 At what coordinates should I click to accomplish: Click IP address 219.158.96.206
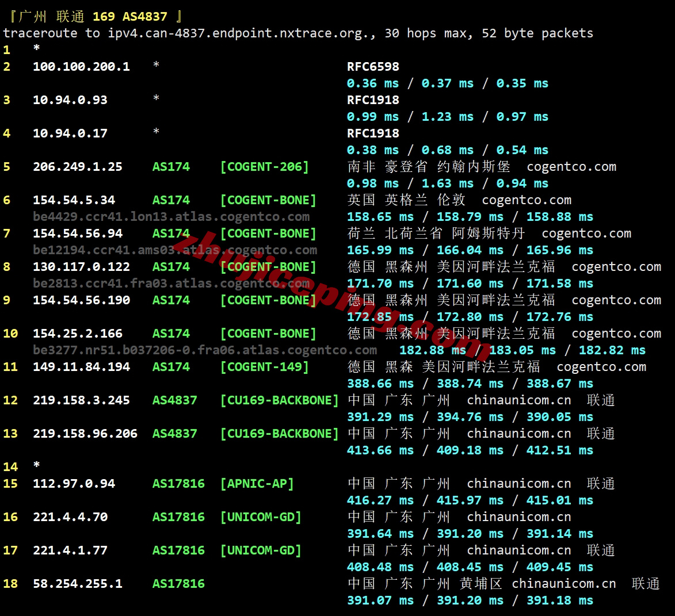(x=85, y=434)
